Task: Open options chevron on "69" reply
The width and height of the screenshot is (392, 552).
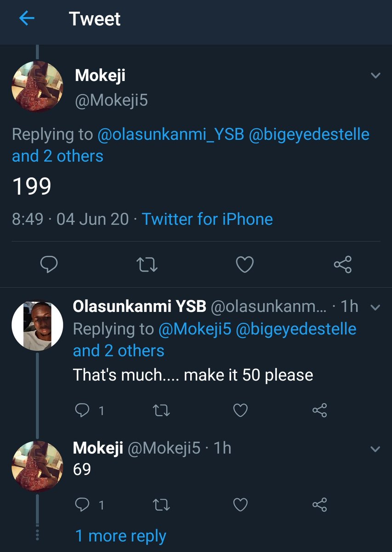Action: tap(375, 449)
